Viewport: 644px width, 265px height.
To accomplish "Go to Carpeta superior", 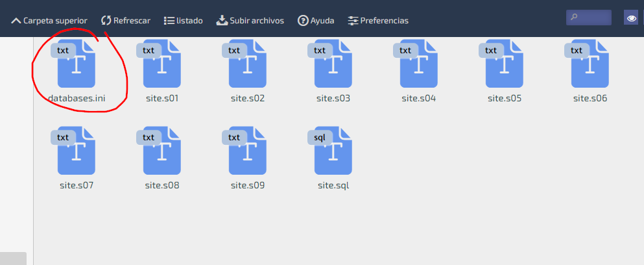I will click(x=49, y=21).
